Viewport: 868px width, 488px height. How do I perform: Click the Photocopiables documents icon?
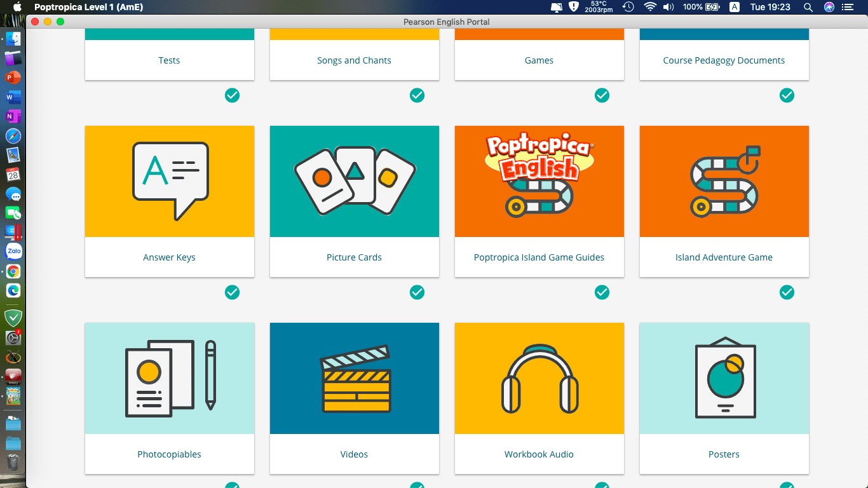[169, 378]
